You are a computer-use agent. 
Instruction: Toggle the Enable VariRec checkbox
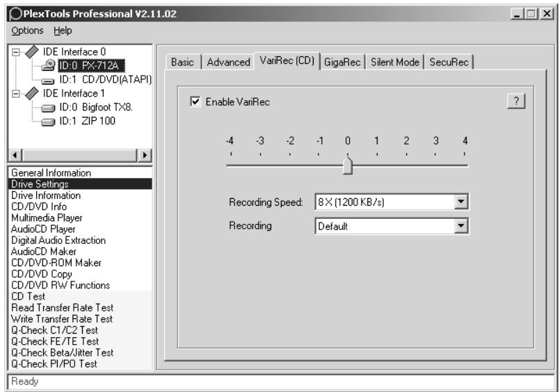click(x=195, y=101)
